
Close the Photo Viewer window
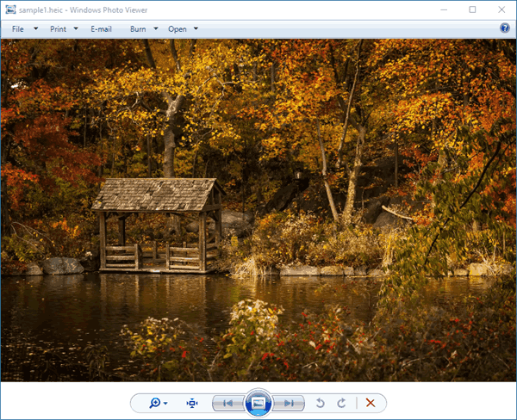(x=501, y=9)
